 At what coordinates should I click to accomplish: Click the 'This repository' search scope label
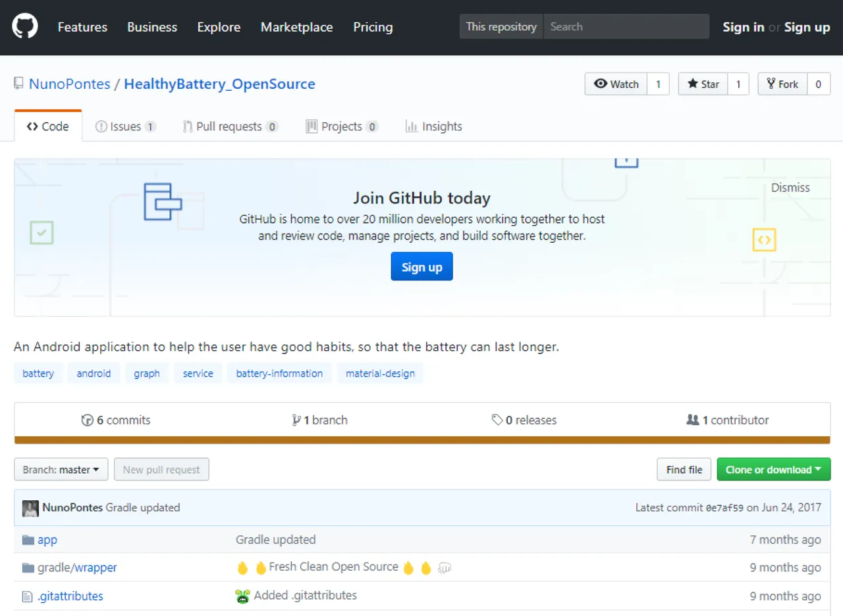tap(501, 27)
